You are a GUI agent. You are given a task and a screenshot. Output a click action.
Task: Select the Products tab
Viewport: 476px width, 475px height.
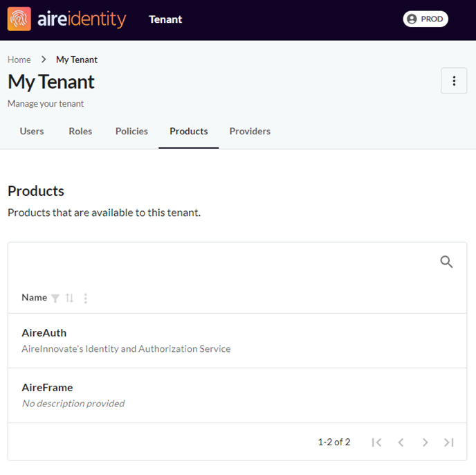coord(188,132)
